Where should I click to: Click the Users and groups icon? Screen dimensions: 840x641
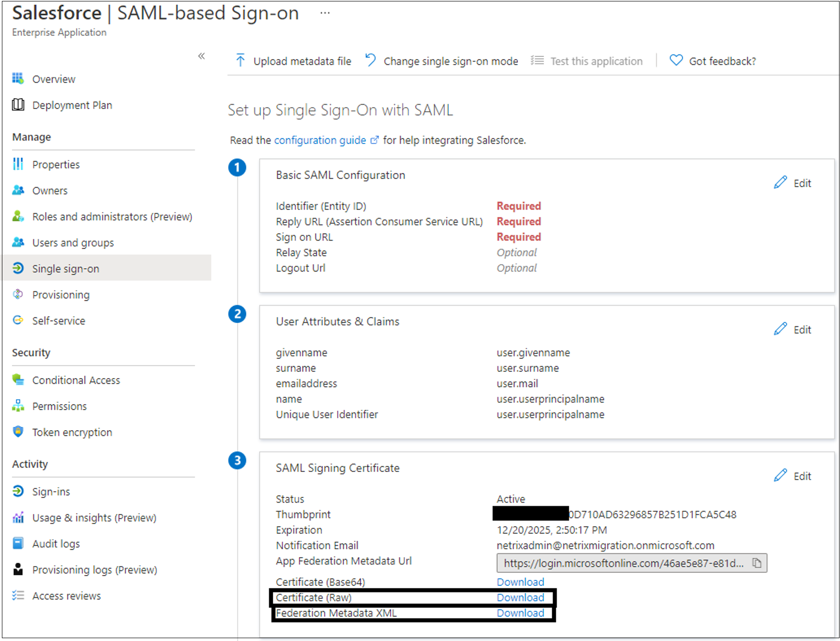(x=18, y=242)
